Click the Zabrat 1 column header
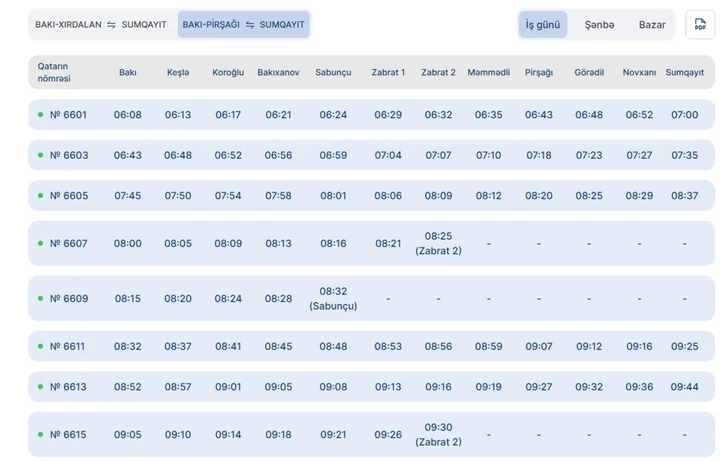The image size is (728, 462). point(388,72)
